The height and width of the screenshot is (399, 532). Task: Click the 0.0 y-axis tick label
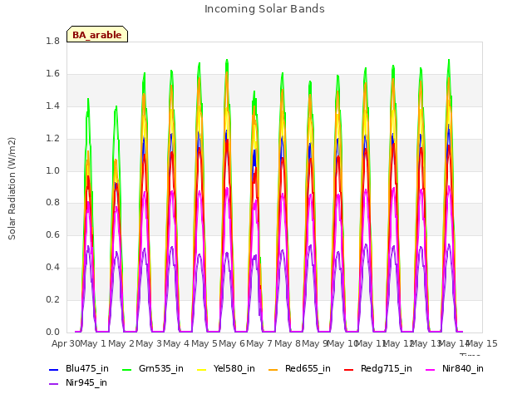[52, 332]
